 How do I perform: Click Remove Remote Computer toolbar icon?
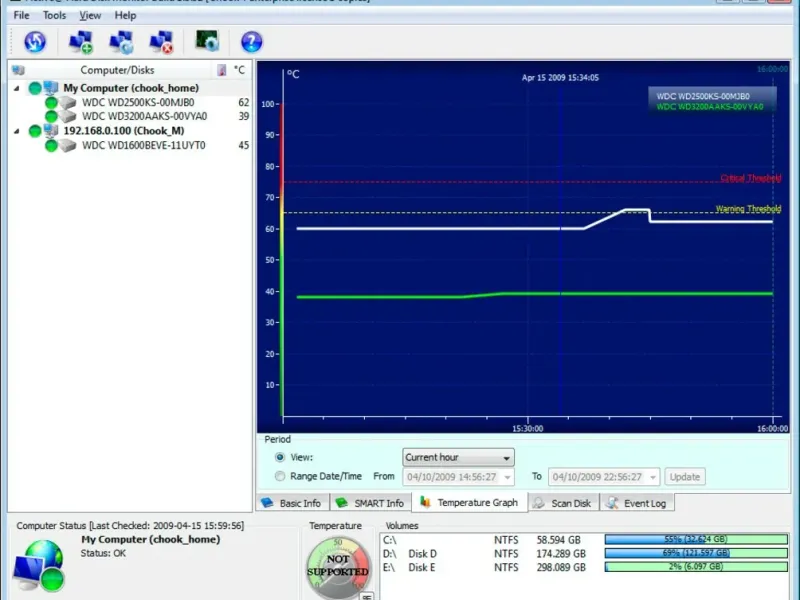161,42
